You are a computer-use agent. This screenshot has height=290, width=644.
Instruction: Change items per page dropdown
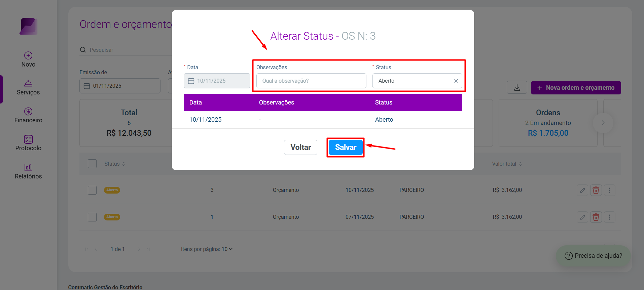pyautogui.click(x=227, y=249)
